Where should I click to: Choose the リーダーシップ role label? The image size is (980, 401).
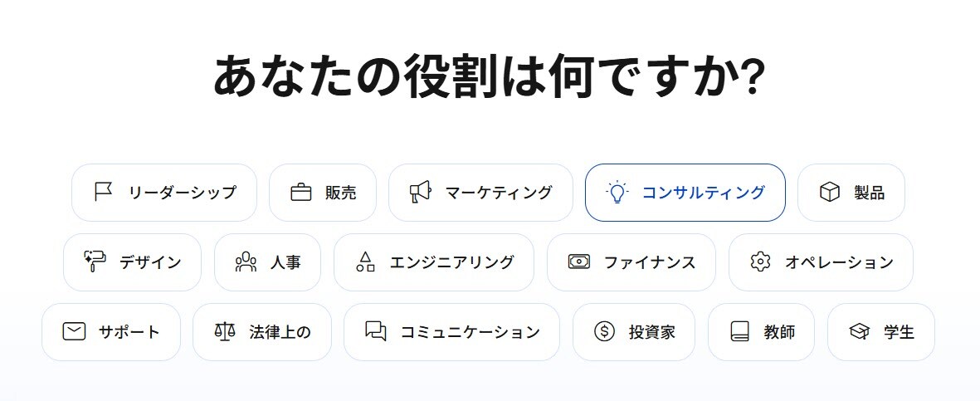[183, 193]
